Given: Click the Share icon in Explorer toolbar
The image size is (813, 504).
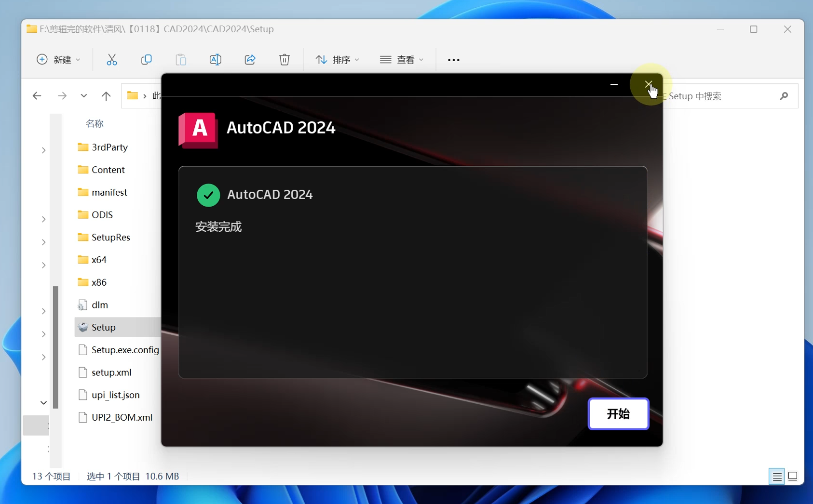Looking at the screenshot, I should pyautogui.click(x=250, y=59).
